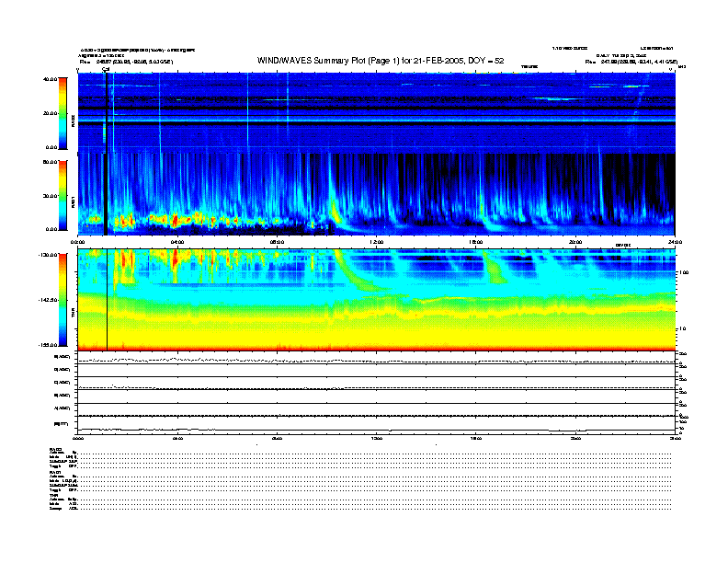
Task: Click the TNR heading in bottom status block
Action: click(54, 495)
